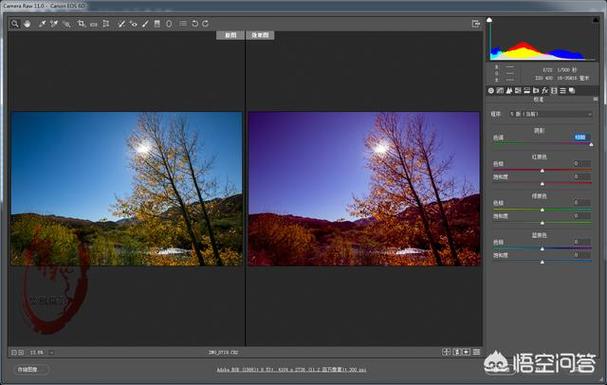Open the calibration panel flyout menu
The image size is (607, 385).
tap(595, 99)
